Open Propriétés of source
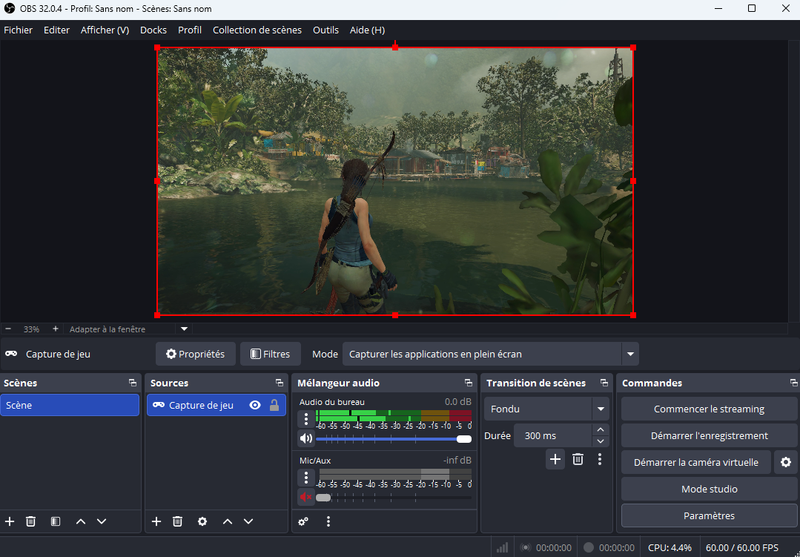This screenshot has width=800, height=557. (195, 354)
